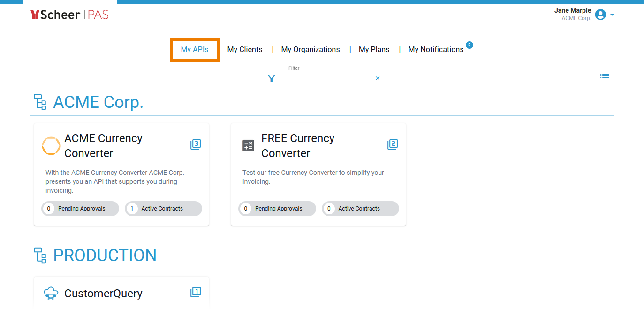Go to My Clients tab
644x309 pixels.
click(245, 49)
